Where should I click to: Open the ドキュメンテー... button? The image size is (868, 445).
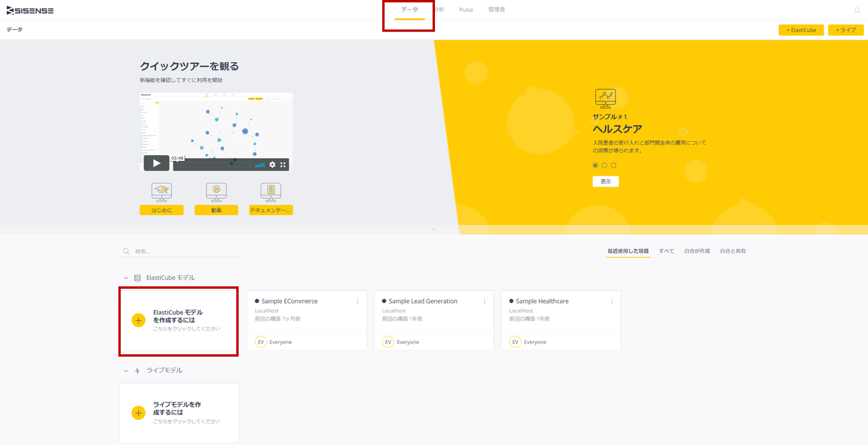[x=271, y=210]
